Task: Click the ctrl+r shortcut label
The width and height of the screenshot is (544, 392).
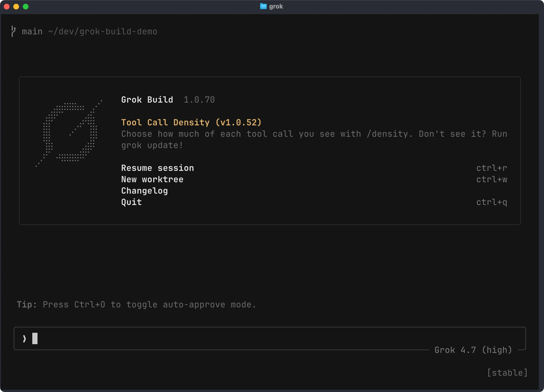Action: coord(492,168)
